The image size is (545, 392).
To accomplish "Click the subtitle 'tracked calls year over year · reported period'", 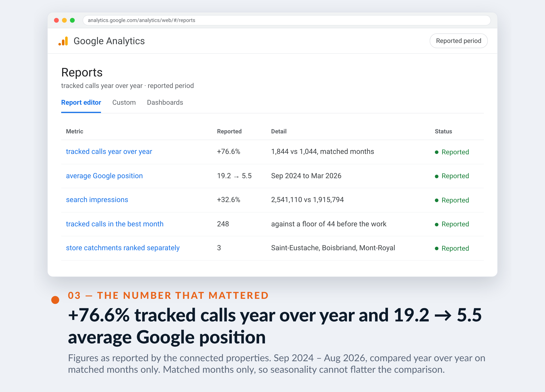I will (x=127, y=86).
